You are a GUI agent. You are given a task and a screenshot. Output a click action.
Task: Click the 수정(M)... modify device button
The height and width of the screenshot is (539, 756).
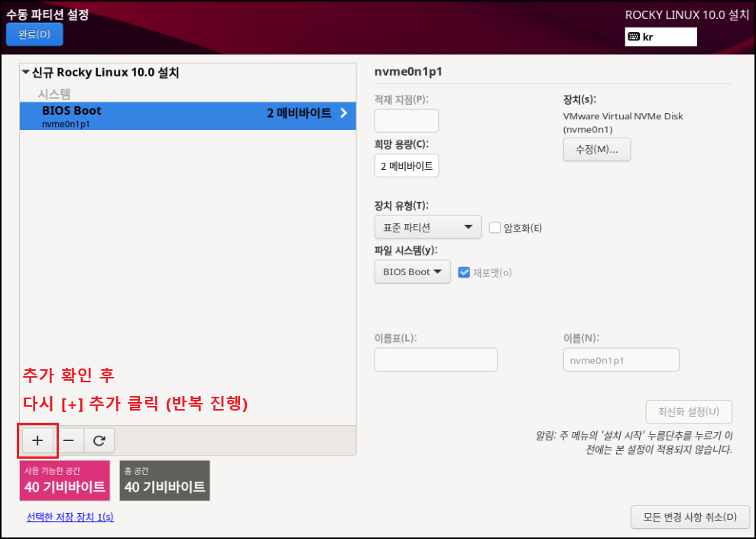tap(597, 149)
